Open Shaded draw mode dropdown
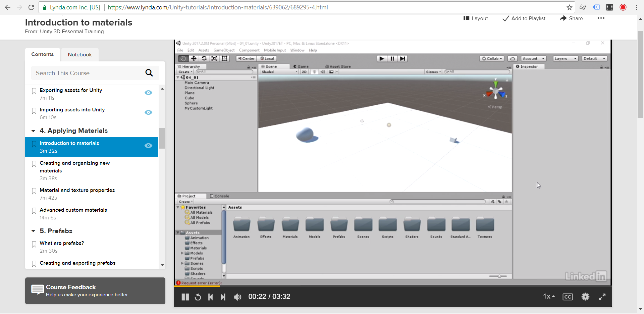 [279, 72]
